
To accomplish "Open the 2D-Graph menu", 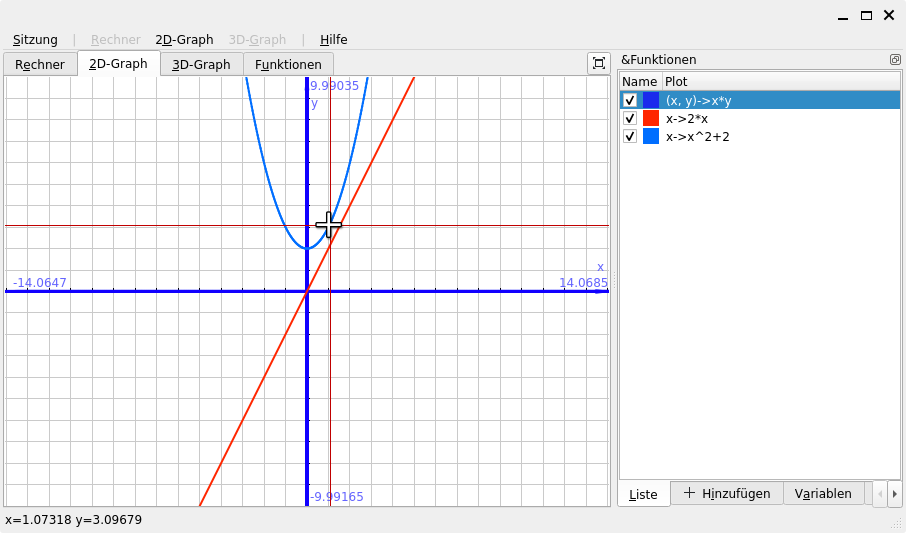I will pyautogui.click(x=184, y=40).
